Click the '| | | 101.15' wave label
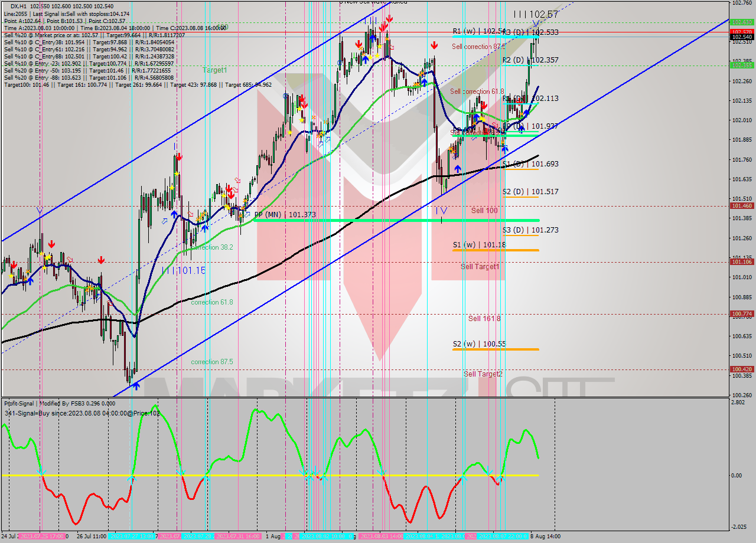This screenshot has width=756, height=543. pyautogui.click(x=183, y=270)
